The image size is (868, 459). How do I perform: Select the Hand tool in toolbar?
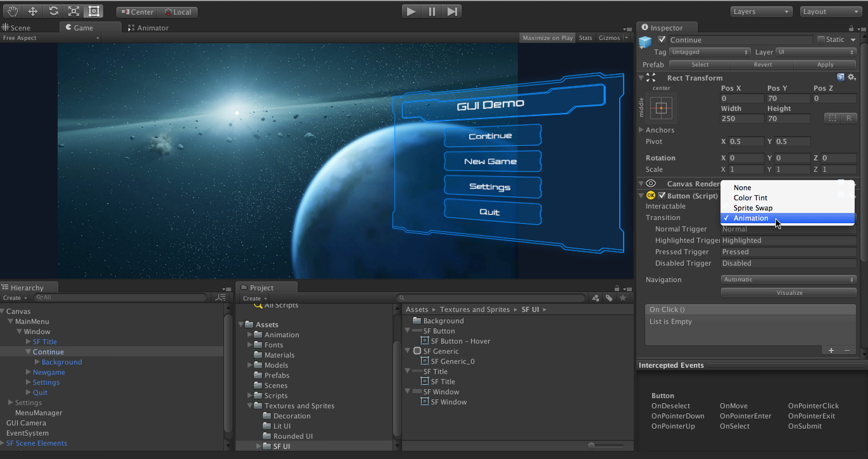pyautogui.click(x=13, y=11)
